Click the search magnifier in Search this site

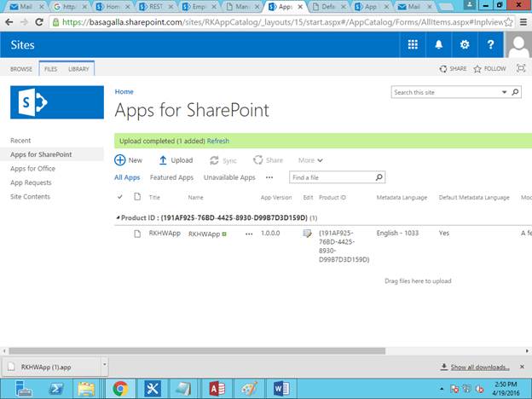[515, 92]
